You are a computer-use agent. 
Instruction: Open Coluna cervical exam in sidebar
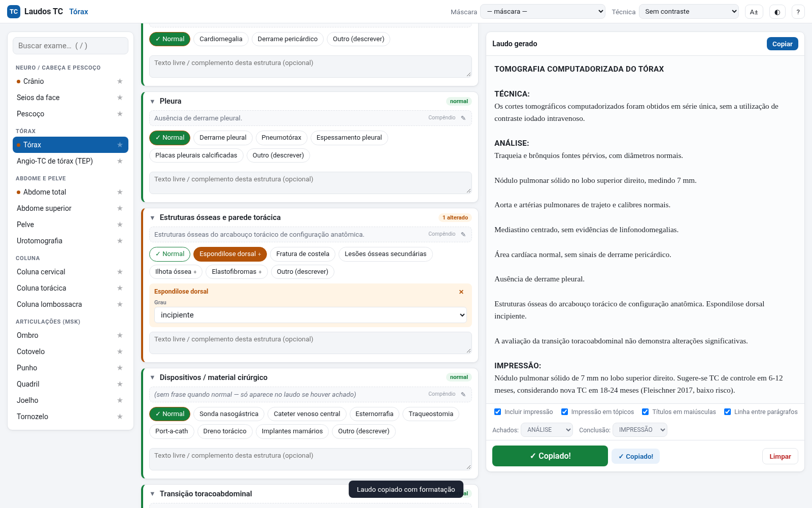[71, 272]
